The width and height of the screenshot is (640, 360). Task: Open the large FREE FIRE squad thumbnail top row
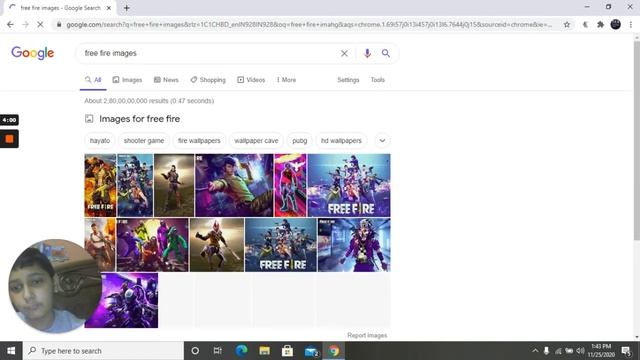[349, 185]
